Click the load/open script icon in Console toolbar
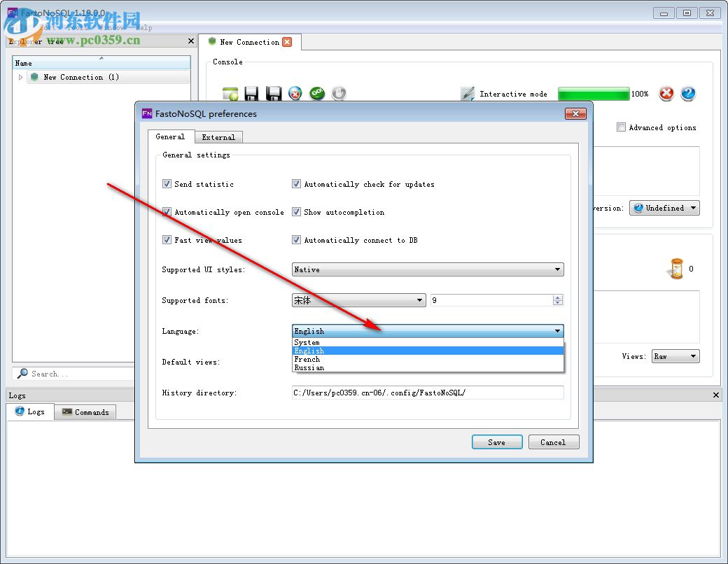The height and width of the screenshot is (564, 728). [230, 94]
